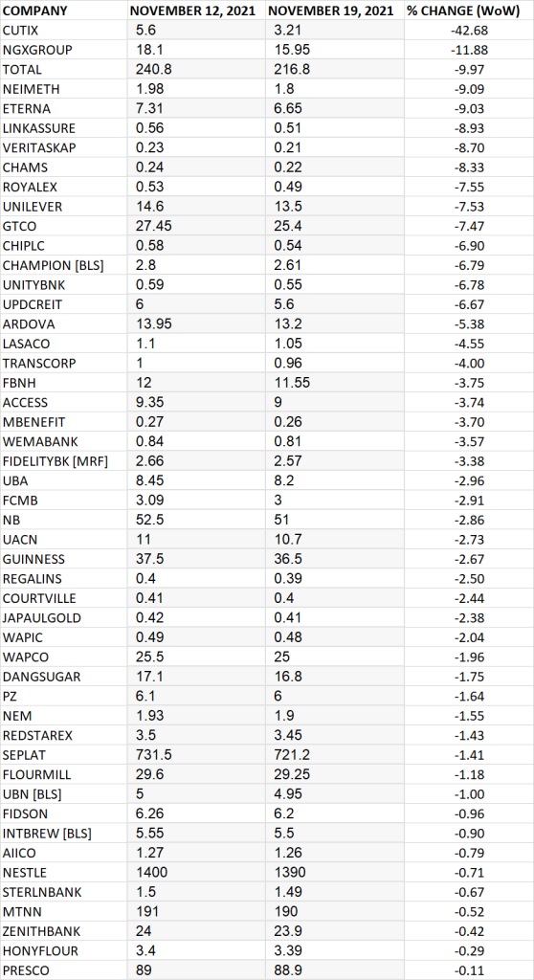Screen dimensions: 534x980
Task: Select TOTAL's November 12 value 240.8
Action: tap(153, 69)
